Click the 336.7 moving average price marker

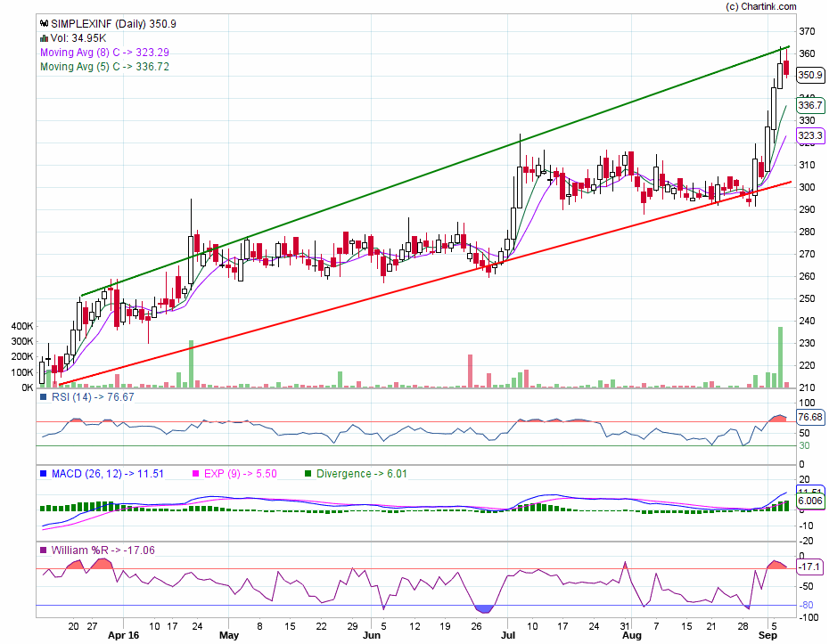pos(810,105)
